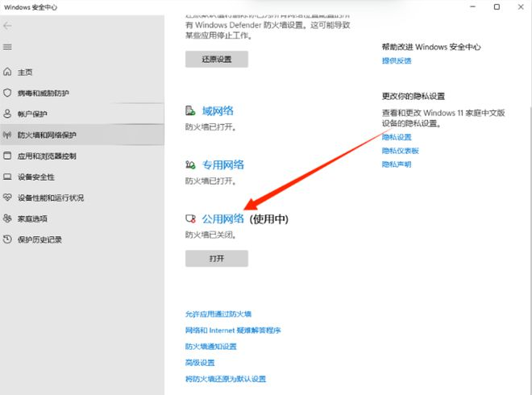Close the Windows 安全中心 window
The image size is (532, 395).
(521, 6)
